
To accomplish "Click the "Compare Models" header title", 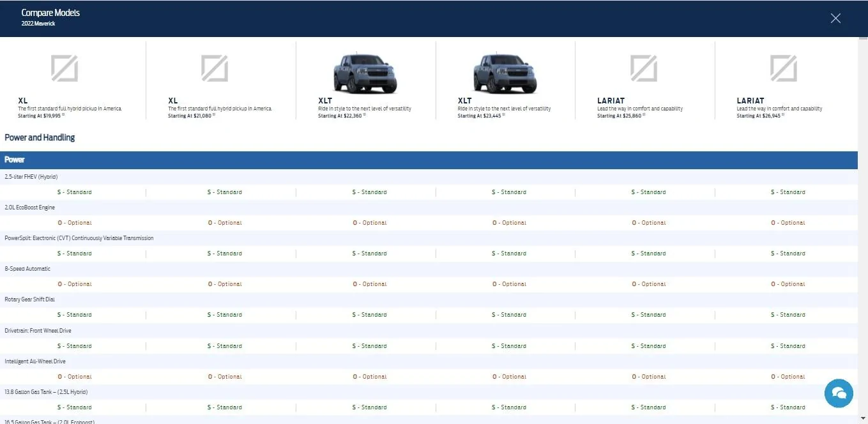I will [x=50, y=13].
